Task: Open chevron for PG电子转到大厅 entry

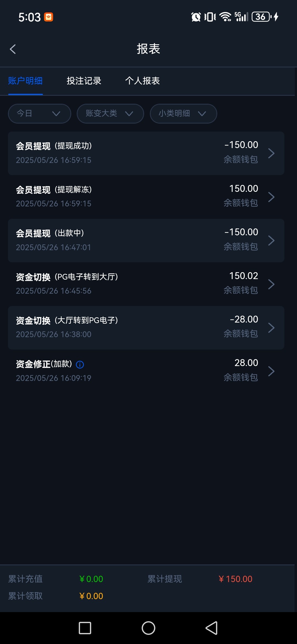Action: tap(271, 284)
